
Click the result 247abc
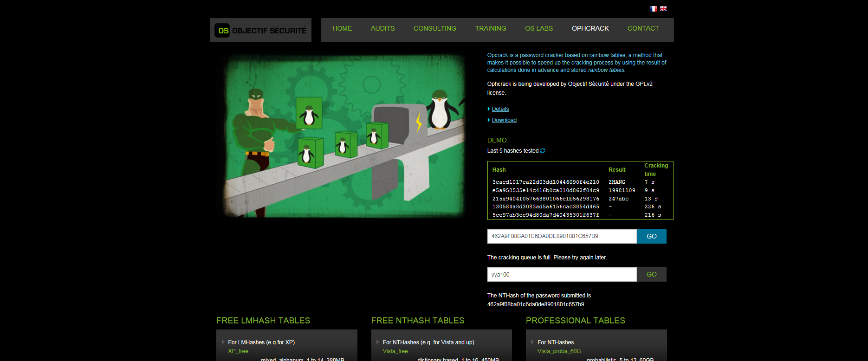pos(619,199)
